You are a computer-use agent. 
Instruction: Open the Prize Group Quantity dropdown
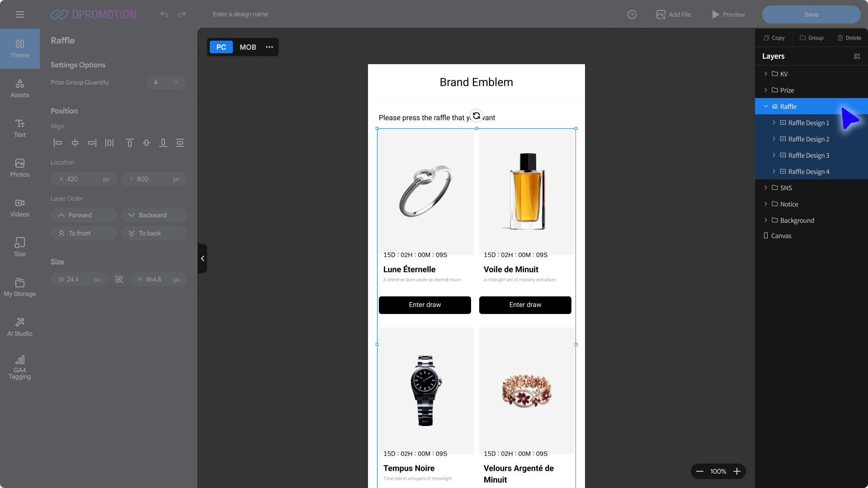[166, 82]
